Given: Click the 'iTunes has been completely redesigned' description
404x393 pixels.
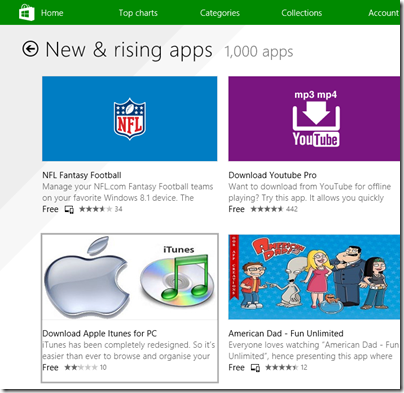Looking at the screenshot, I should coord(129,350).
